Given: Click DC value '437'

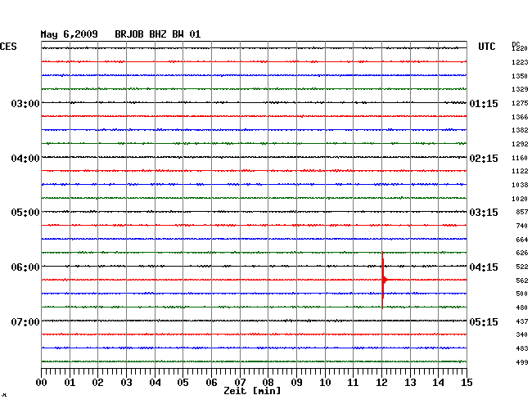Looking at the screenshot, I should 522,321.
